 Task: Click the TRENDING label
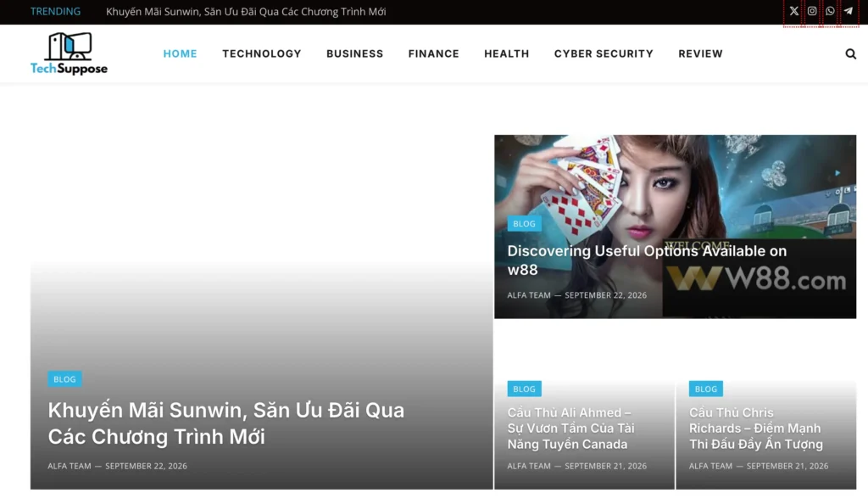pyautogui.click(x=55, y=12)
